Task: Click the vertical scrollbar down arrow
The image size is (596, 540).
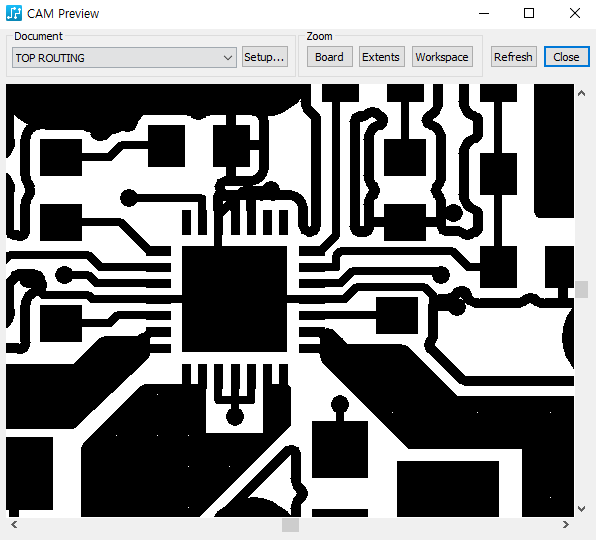Action: click(581, 508)
